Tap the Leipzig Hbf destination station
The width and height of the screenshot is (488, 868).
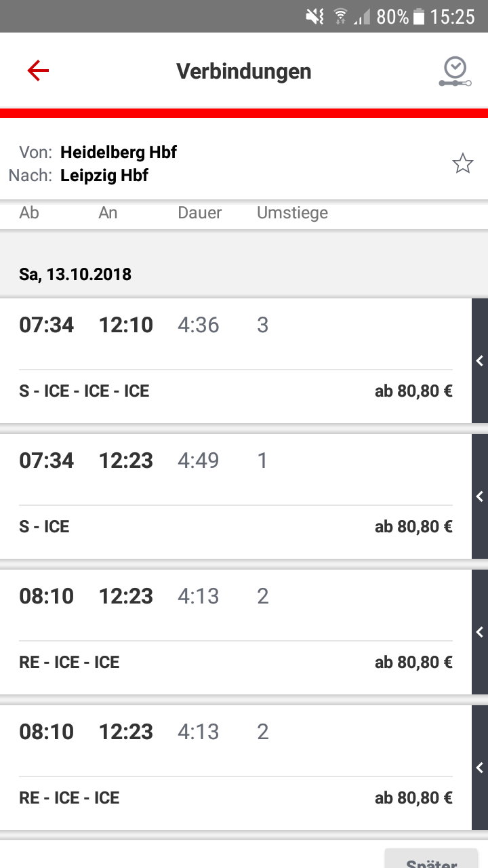(x=104, y=176)
